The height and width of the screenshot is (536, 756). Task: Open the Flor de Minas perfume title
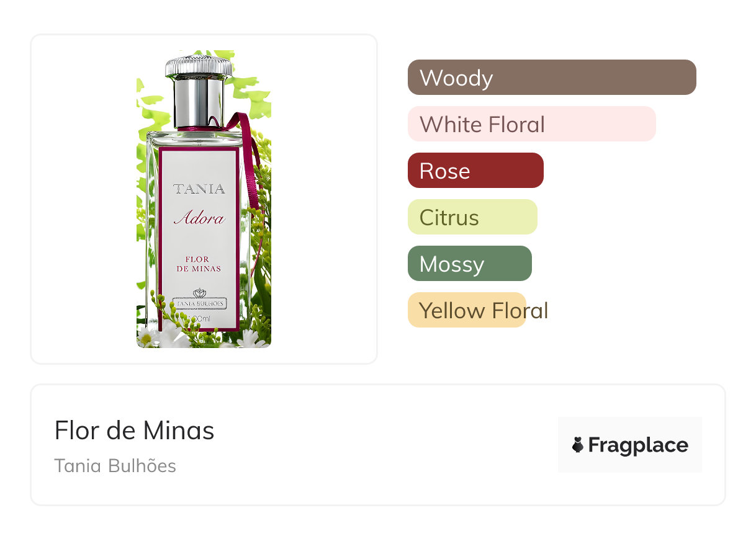[134, 431]
